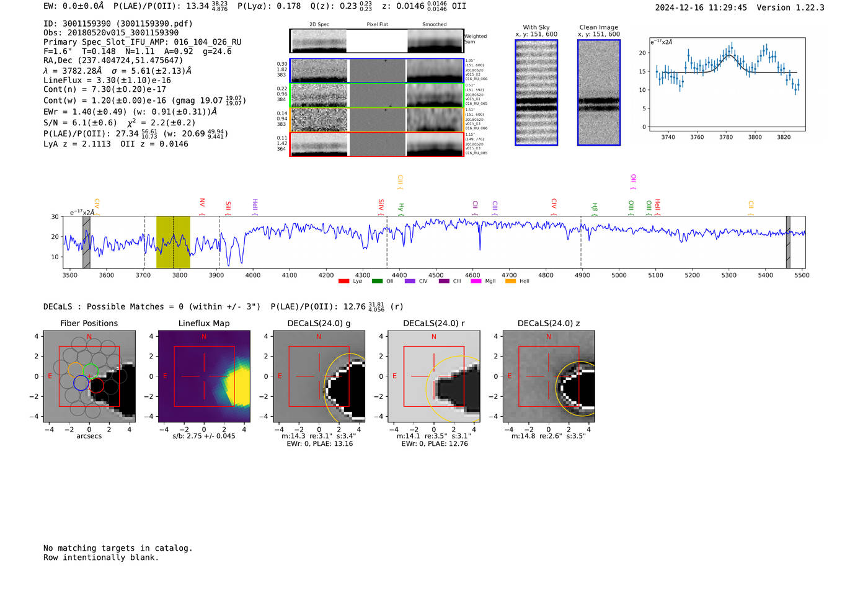Image resolution: width=868 pixels, height=591 pixels.
Task: Select the HeII orange legend swatch
Action: coord(510,282)
